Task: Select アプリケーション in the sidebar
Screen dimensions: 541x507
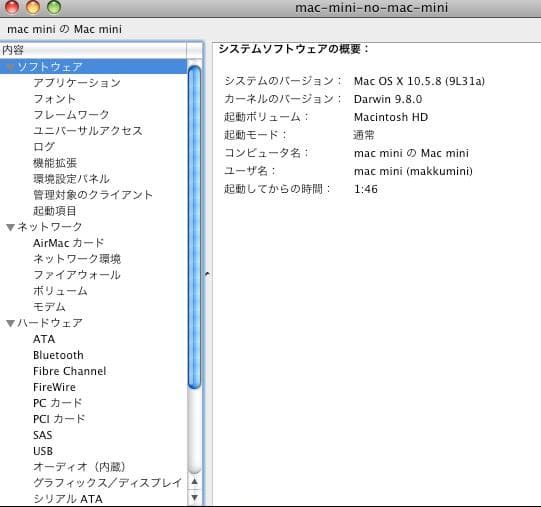Action: point(77,83)
